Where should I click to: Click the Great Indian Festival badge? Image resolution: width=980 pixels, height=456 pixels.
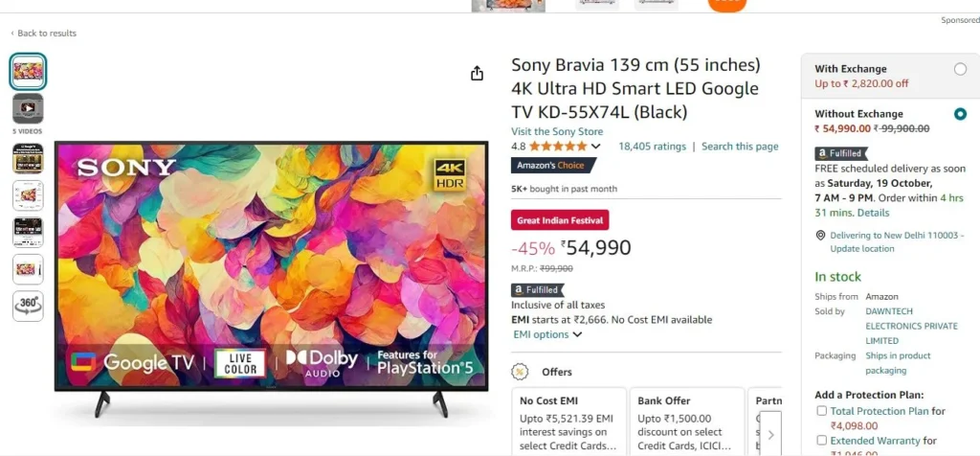(x=560, y=220)
